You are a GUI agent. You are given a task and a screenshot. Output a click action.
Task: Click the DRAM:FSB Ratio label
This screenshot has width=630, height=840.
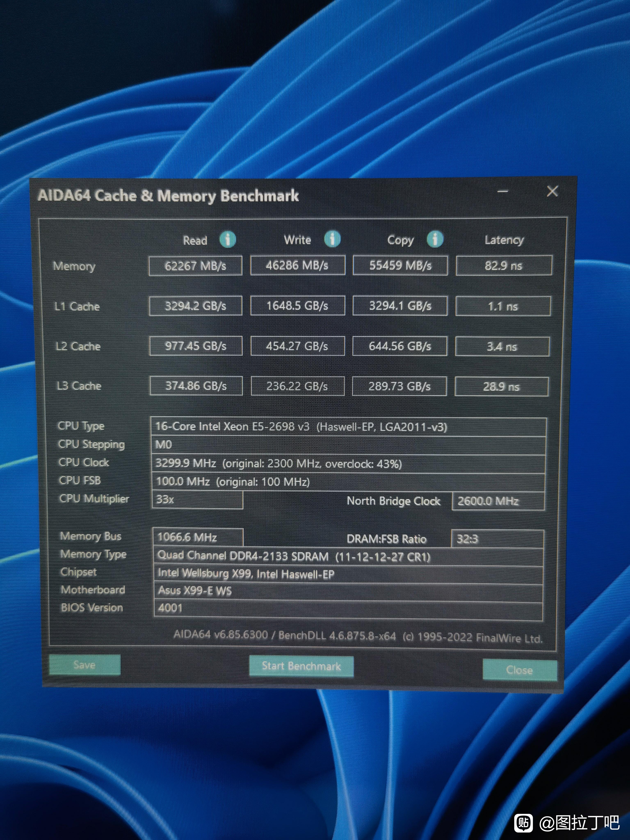pyautogui.click(x=386, y=539)
